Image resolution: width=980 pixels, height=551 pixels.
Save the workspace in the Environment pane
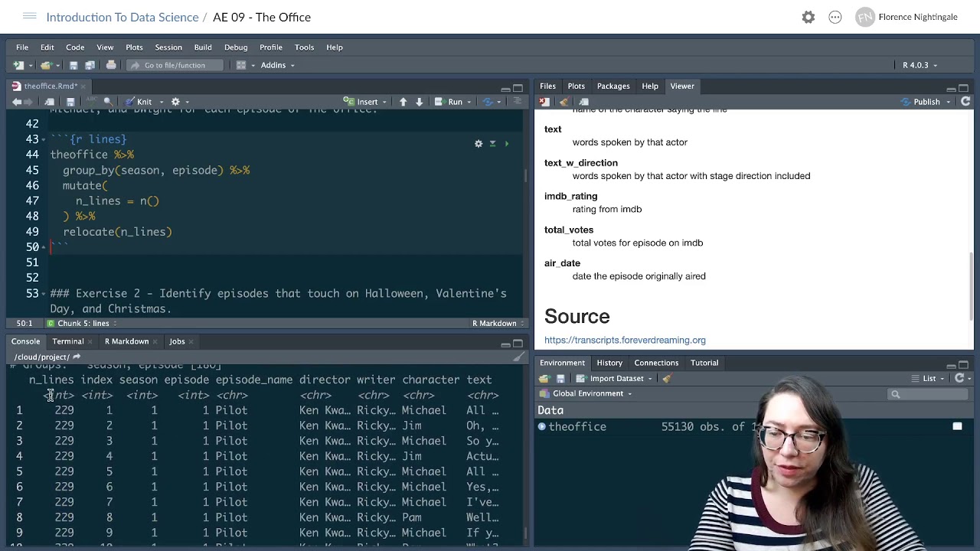click(x=560, y=378)
